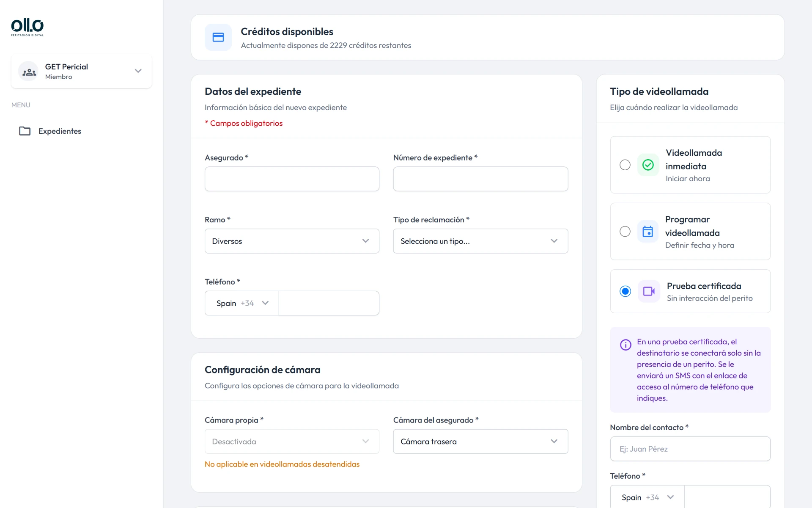Select the Prueba certificada radio button

[625, 291]
